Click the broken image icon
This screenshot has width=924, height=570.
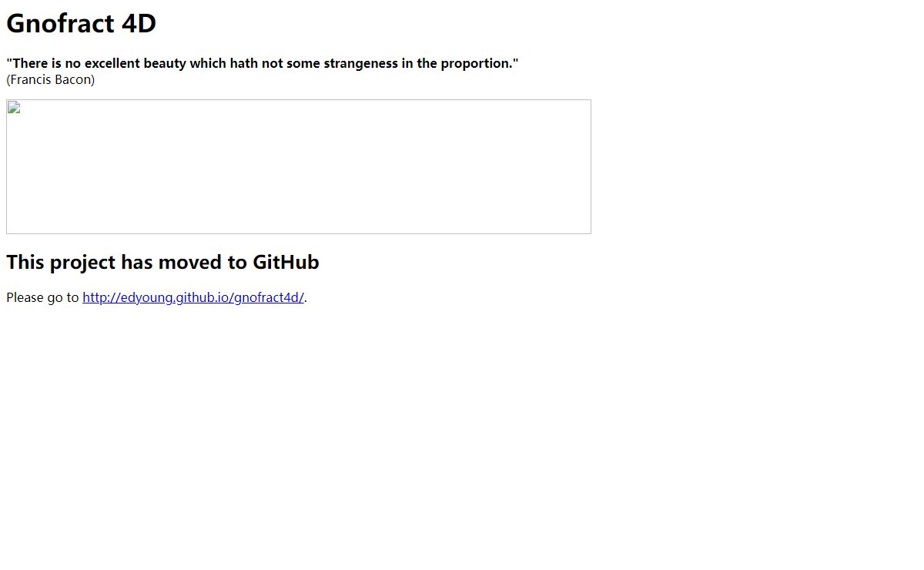click(14, 108)
